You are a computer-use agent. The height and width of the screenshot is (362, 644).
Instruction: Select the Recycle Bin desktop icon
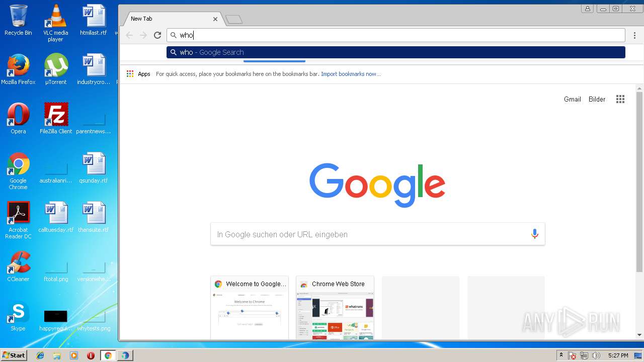coord(18,20)
